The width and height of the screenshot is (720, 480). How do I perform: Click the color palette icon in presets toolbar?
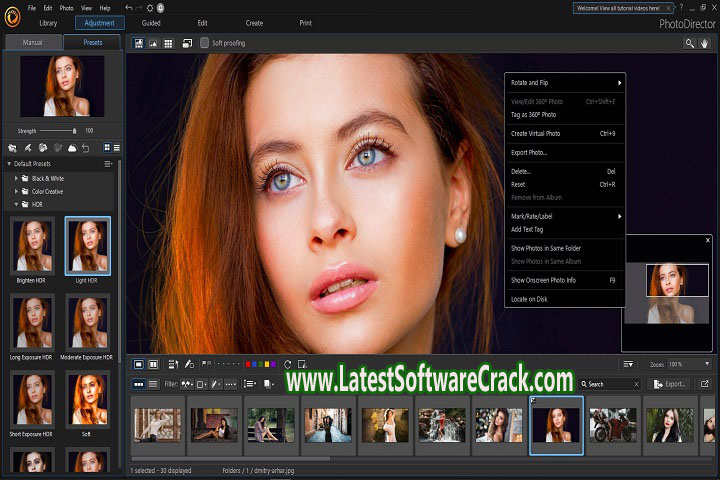pos(43,148)
